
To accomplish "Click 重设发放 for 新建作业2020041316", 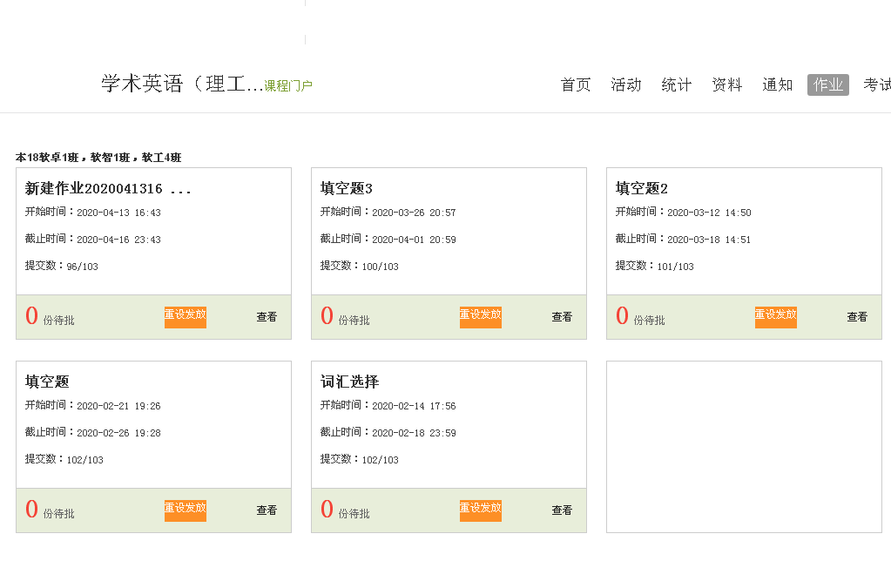I will pyautogui.click(x=186, y=316).
